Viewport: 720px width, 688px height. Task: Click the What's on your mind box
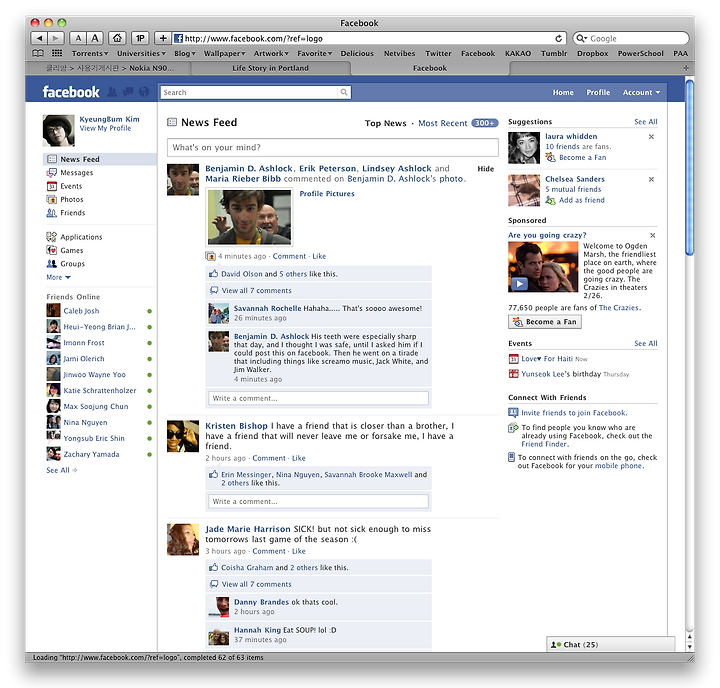pos(332,147)
